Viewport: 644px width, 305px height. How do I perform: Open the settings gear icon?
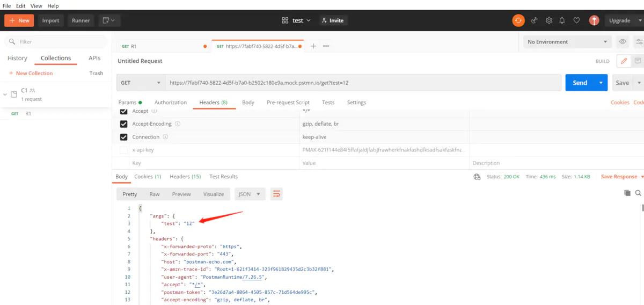click(549, 20)
